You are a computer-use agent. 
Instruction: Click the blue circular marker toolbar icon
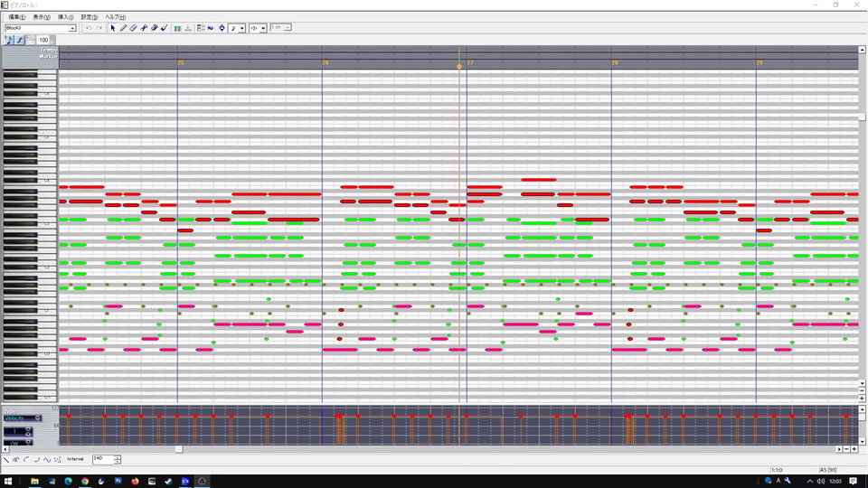coord(222,28)
